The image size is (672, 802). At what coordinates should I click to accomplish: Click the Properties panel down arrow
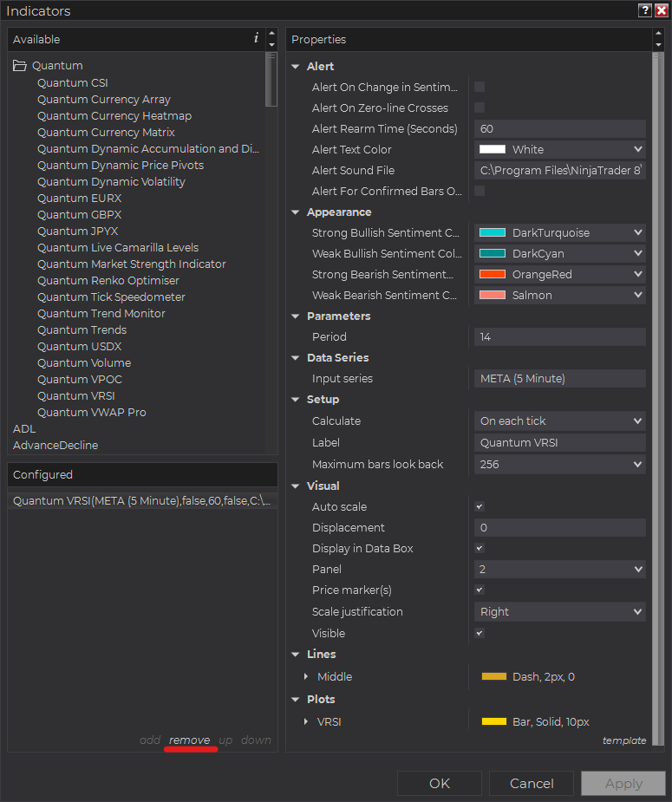coord(658,45)
